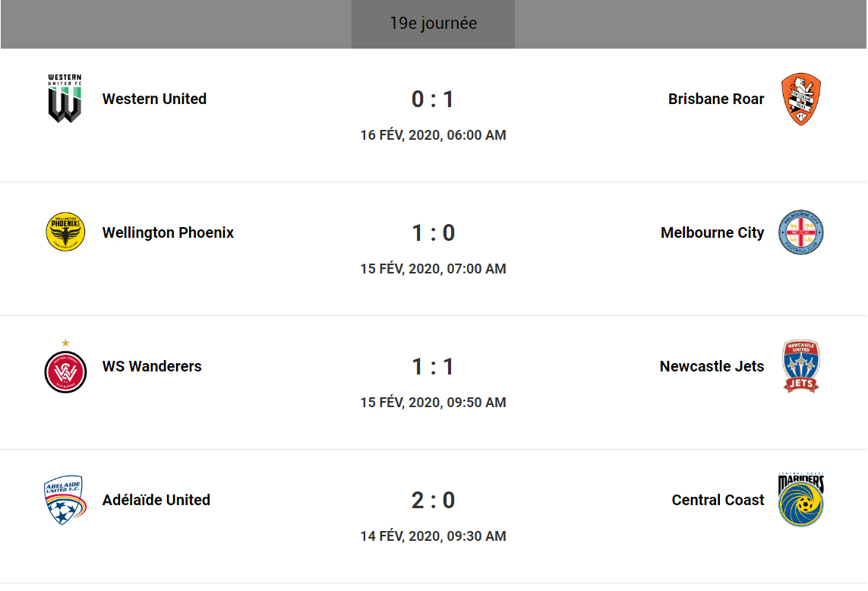Click the Western United club logo
Image resolution: width=868 pixels, height=591 pixels.
(65, 99)
